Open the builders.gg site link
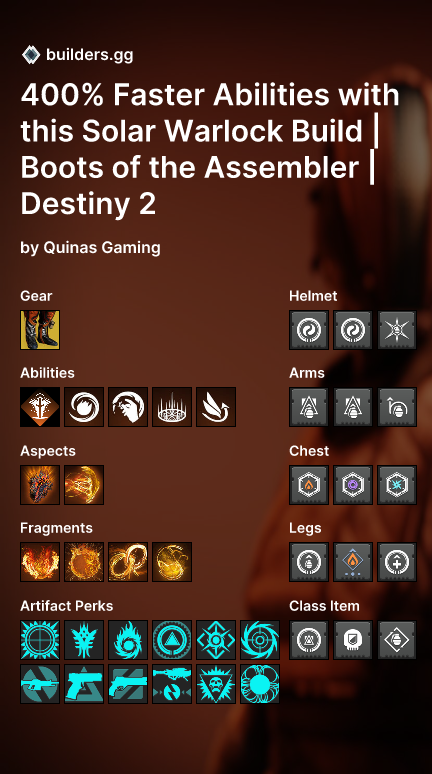The width and height of the screenshot is (432, 774). pos(89,54)
